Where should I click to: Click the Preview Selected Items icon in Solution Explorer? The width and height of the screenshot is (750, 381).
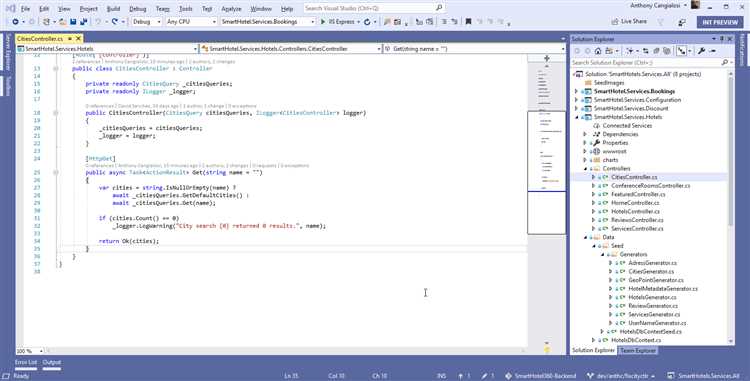point(712,51)
